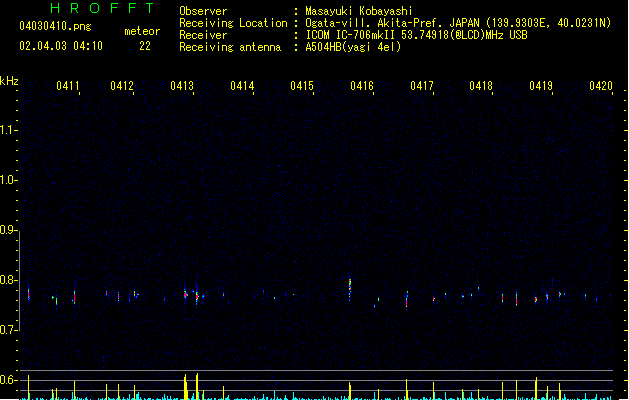This screenshot has width=629, height=400.
Task: Click the 0.8 kHz axis label
Action: pyautogui.click(x=8, y=280)
